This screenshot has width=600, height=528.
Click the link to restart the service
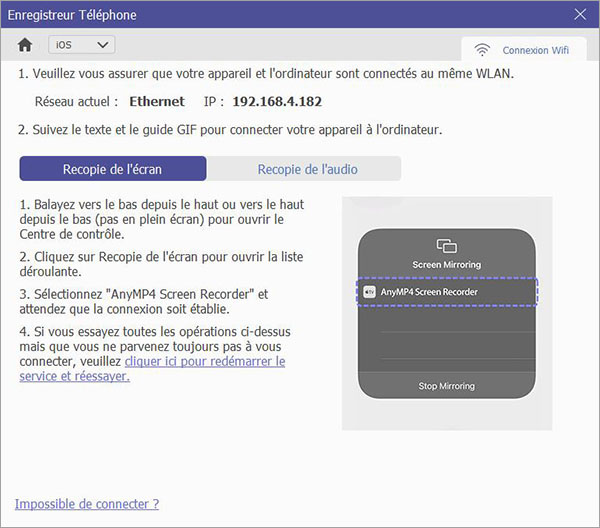[152, 369]
